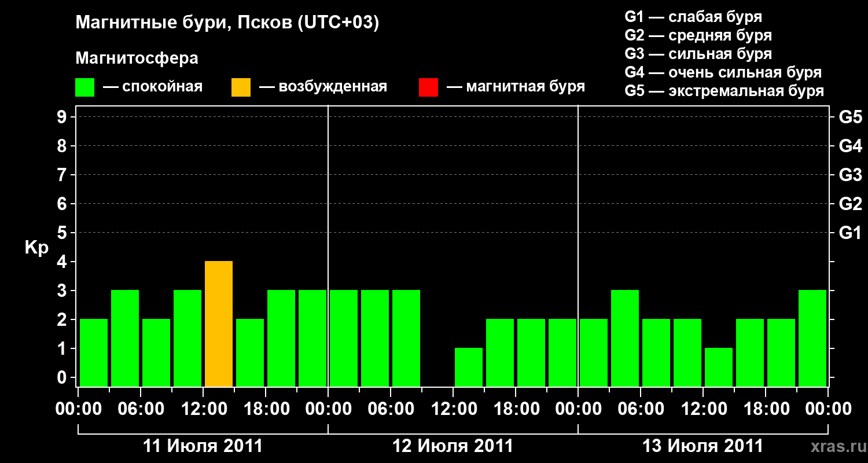Click the right-axis G3 label
Image resolution: width=868 pixels, height=463 pixels.
[851, 175]
